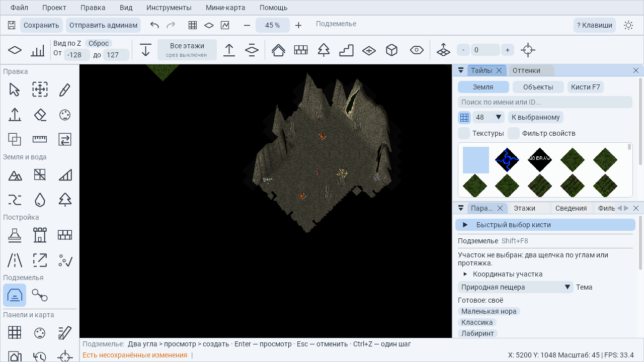Image resolution: width=644 pixels, height=362 pixels.
Task: Toggle the eye visibility icon
Action: click(x=417, y=50)
